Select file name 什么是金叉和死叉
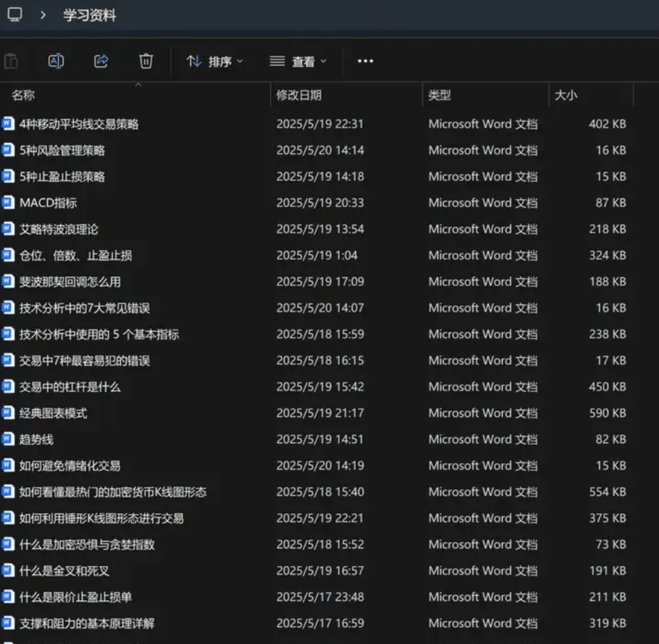Screen dimensions: 659x644 coord(64,571)
